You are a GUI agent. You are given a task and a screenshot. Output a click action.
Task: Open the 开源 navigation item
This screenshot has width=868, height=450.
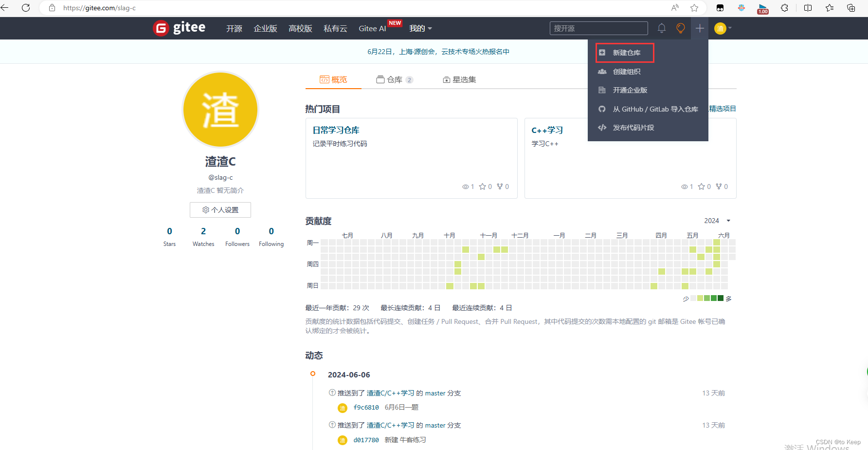pos(234,29)
